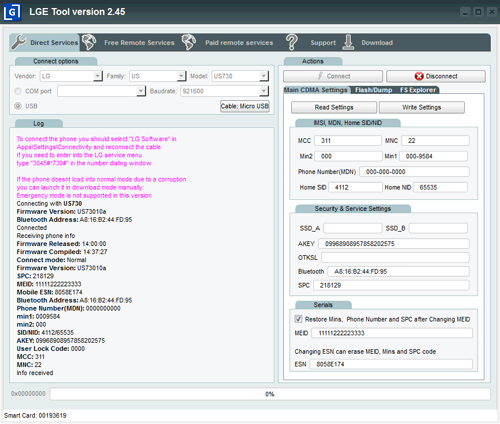The height and width of the screenshot is (424, 500).
Task: Select the COM port radio button
Action: click(18, 91)
